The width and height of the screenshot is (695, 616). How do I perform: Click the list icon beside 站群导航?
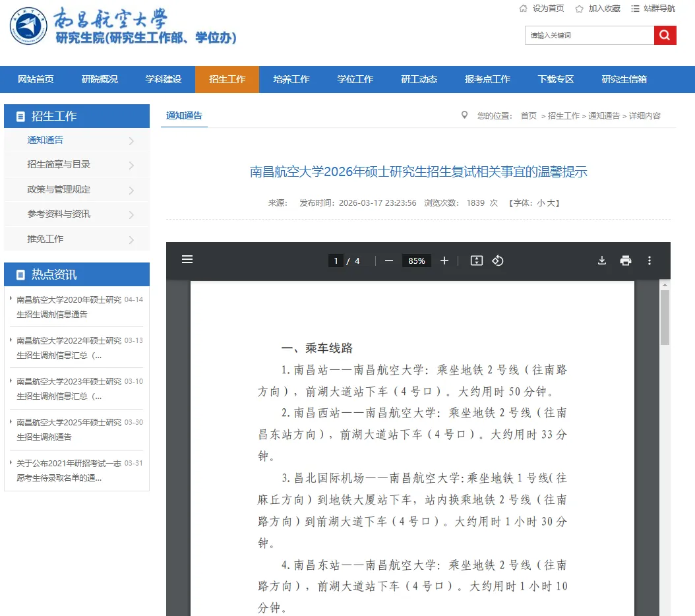(x=635, y=9)
